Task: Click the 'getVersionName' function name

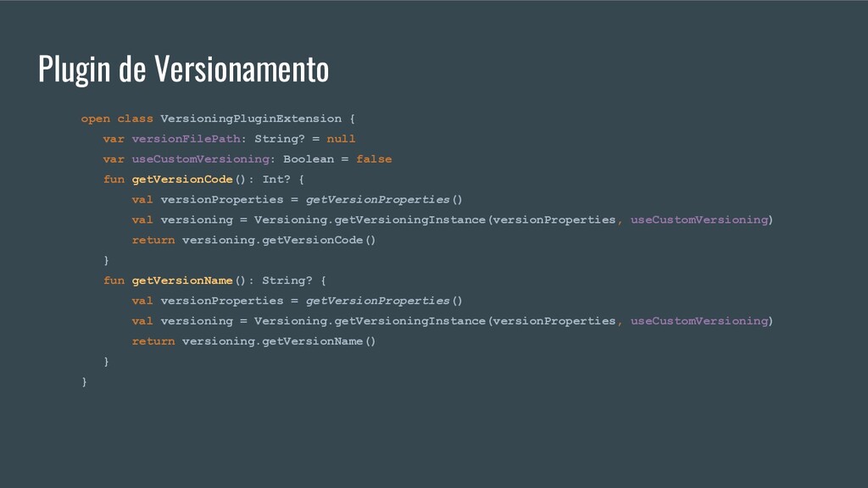Action: [x=182, y=281]
